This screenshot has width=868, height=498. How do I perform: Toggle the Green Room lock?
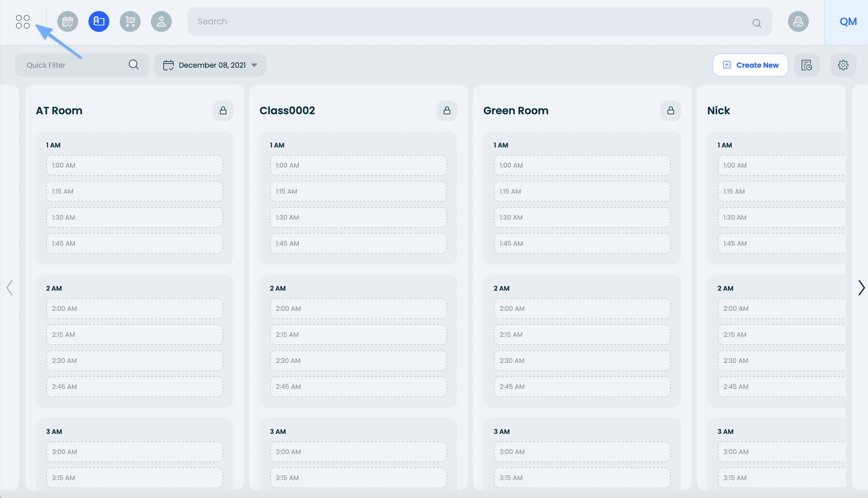[x=671, y=110]
